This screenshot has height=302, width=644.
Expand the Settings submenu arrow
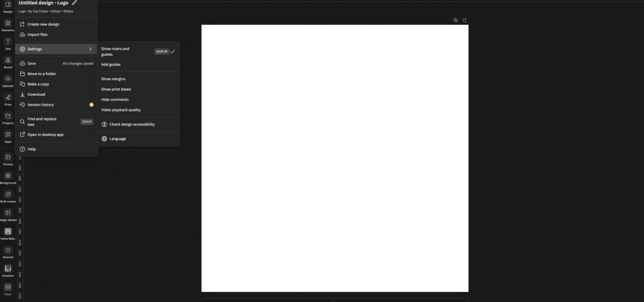(x=91, y=49)
